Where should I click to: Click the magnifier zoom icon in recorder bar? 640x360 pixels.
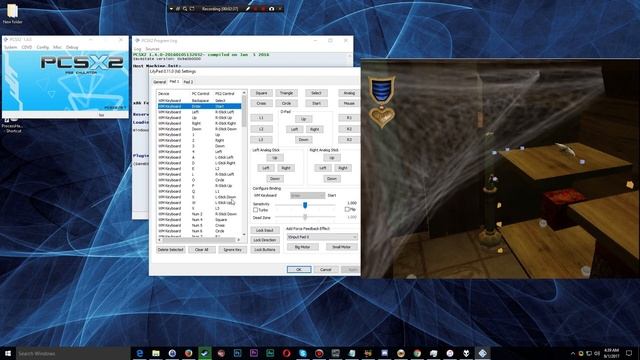[185, 9]
